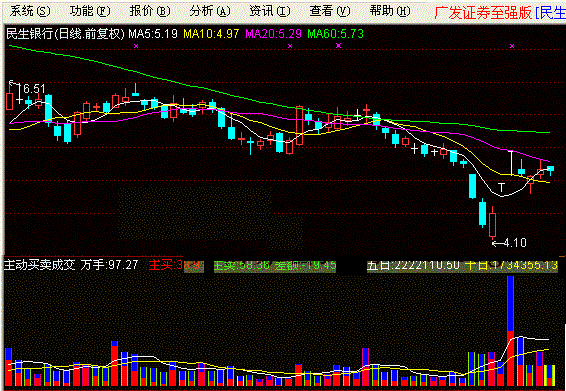
Task: Open the 分析(A) menu
Action: click(210, 12)
